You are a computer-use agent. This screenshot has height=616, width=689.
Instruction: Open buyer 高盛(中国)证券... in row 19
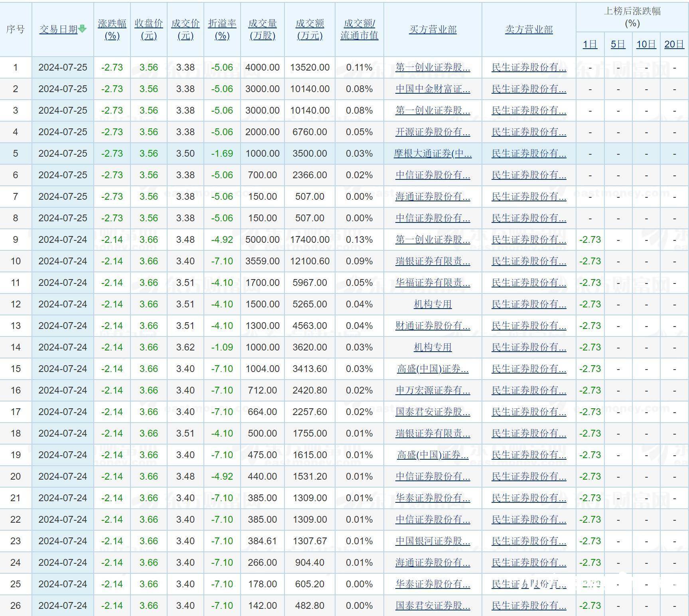pos(433,455)
